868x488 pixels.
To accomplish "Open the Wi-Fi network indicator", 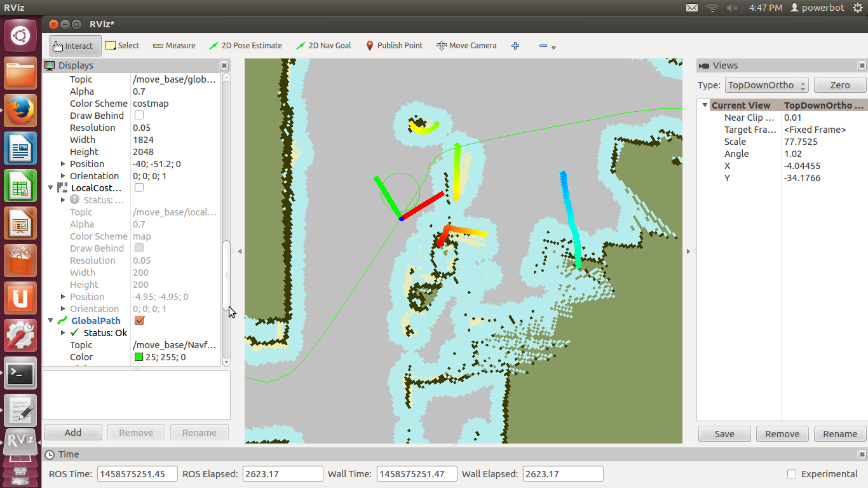I will 712,8.
